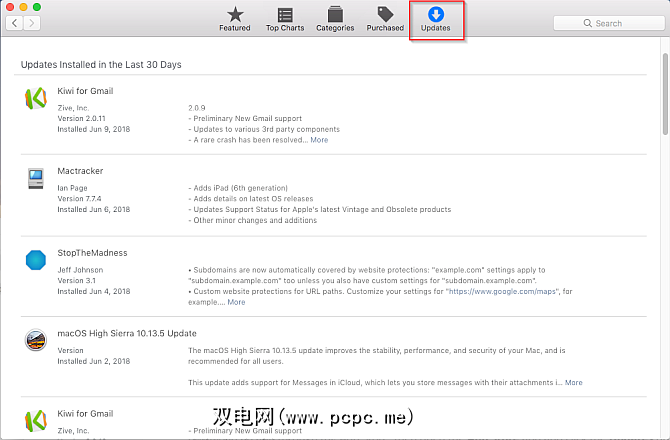The width and height of the screenshot is (670, 440).
Task: Click the bottom "Kiwi for Gmail" title
Action: pyautogui.click(x=85, y=414)
